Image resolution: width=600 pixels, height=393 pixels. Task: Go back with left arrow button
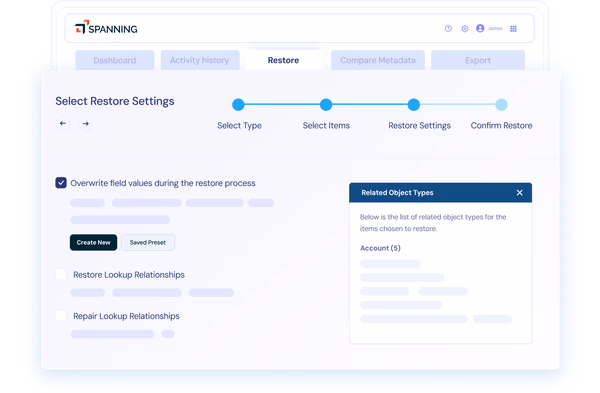tap(63, 124)
